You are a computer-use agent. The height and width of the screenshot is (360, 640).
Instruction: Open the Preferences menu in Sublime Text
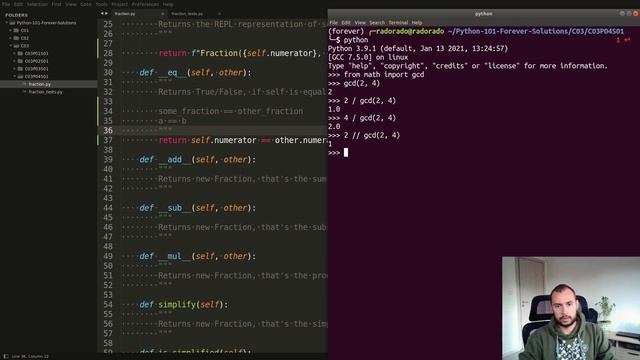click(145, 4)
